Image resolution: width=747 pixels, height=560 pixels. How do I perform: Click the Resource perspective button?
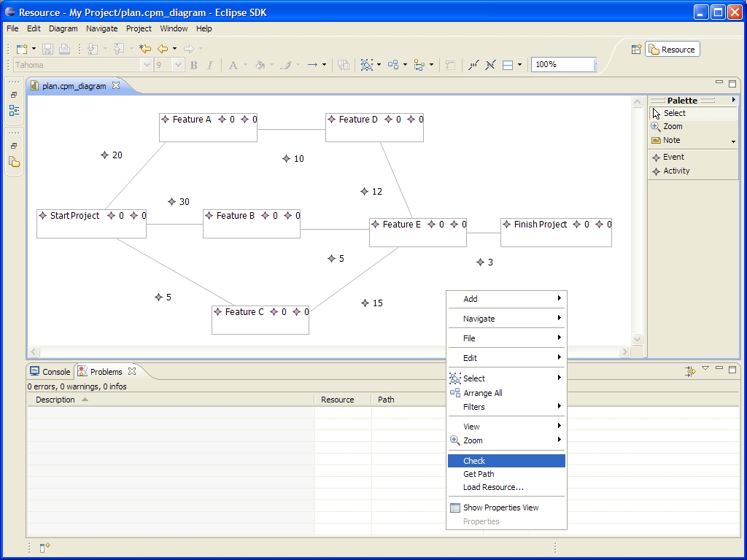point(672,50)
